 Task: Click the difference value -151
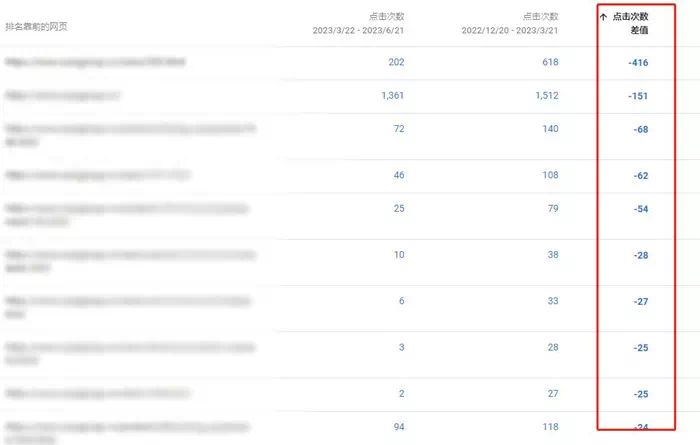point(637,97)
